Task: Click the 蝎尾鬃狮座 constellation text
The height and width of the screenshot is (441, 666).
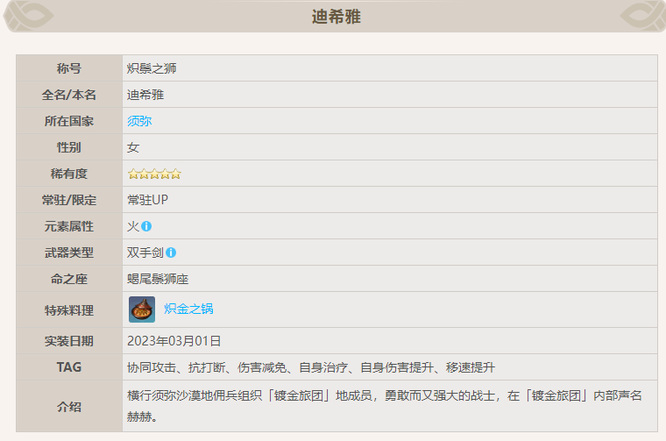Action: 159,279
